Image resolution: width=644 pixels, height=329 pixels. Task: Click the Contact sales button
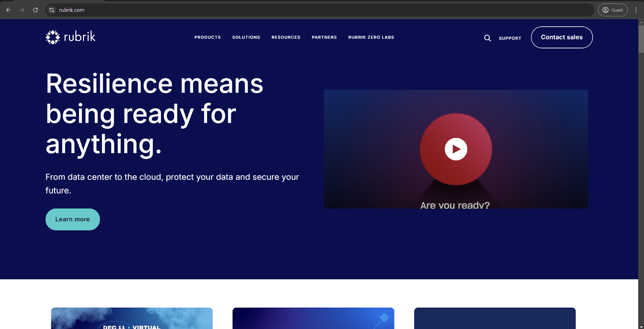[561, 37]
